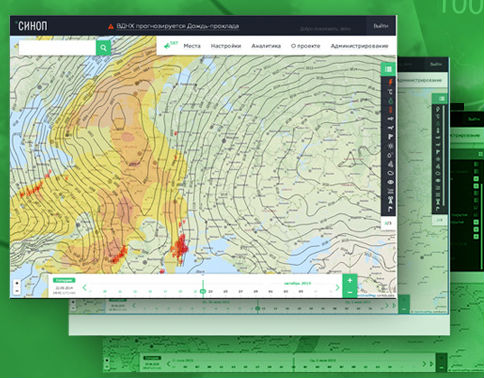Toggle the eye visibility layer icon
Viewport: 484px width, 378px height.
(390, 182)
